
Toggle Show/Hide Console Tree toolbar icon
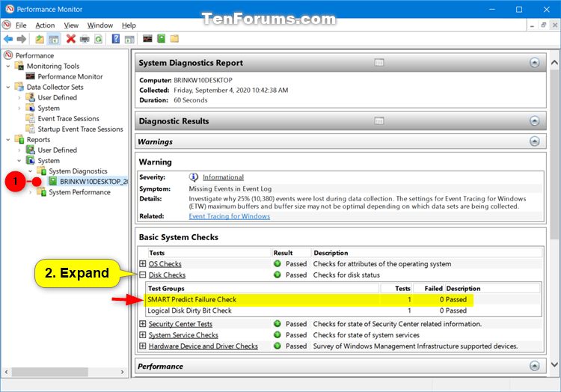tap(54, 39)
